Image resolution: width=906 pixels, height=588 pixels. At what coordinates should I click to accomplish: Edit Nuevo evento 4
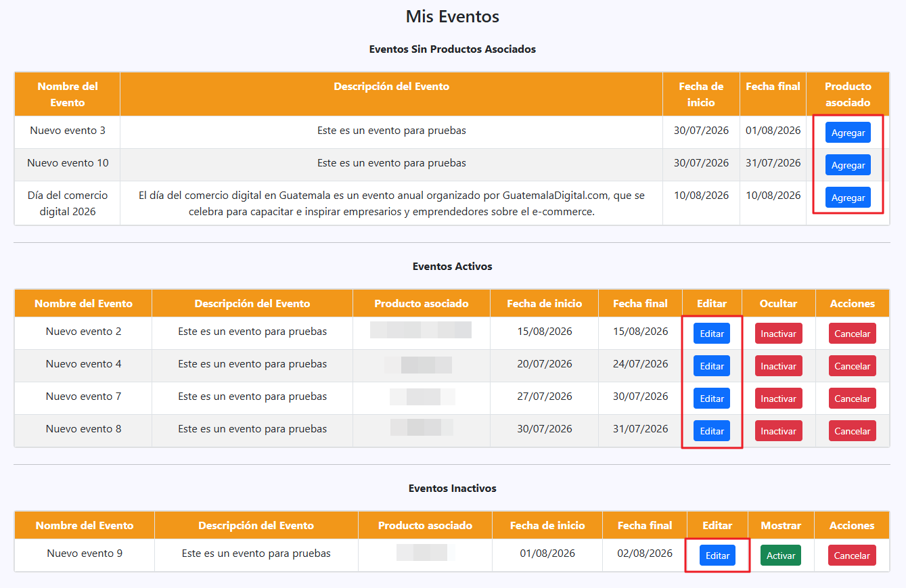[x=712, y=366]
